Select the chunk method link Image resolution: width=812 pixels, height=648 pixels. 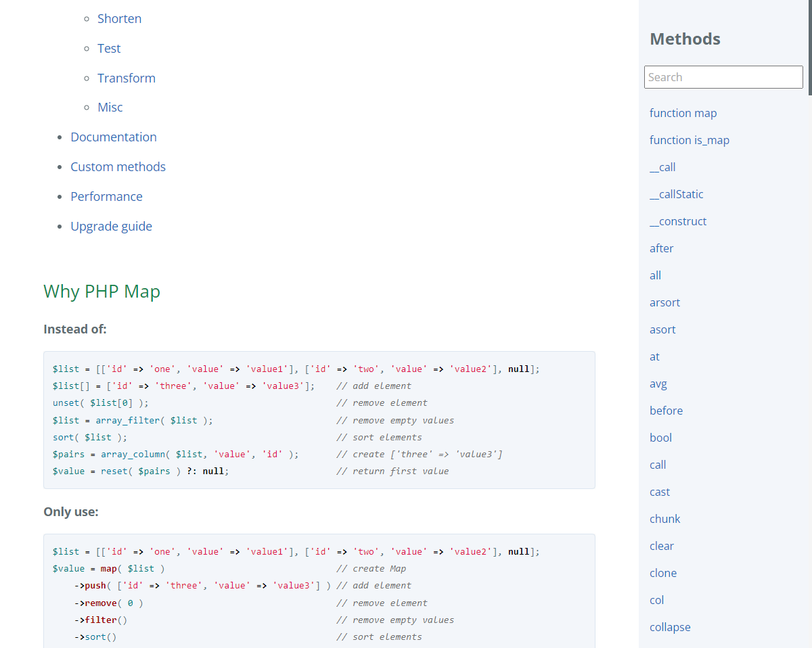click(x=664, y=519)
